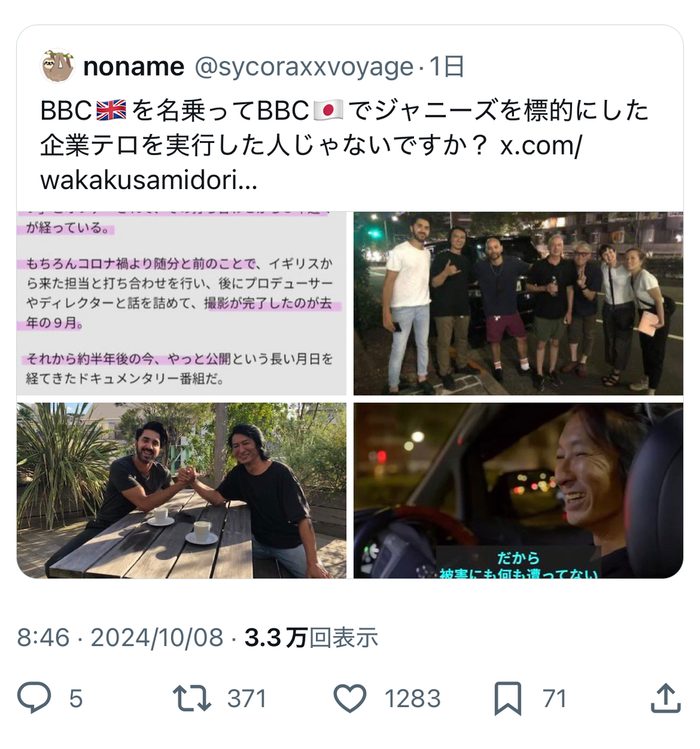Open the handshake at picnic table photo
Screen dimensions: 700x749
click(181, 491)
